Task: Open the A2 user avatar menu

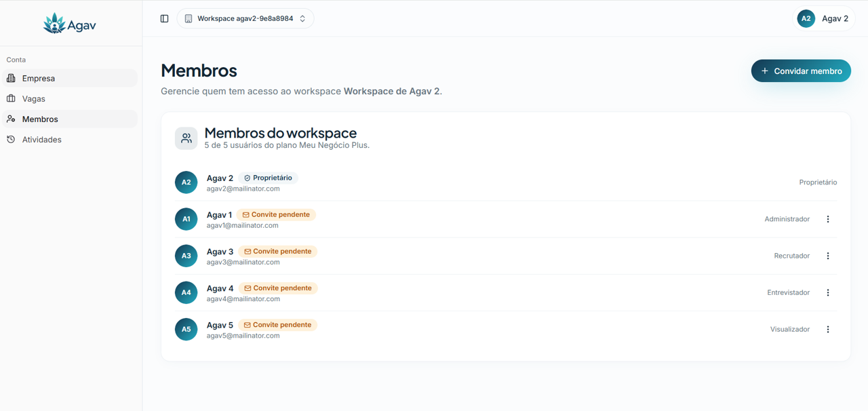Action: tap(806, 18)
